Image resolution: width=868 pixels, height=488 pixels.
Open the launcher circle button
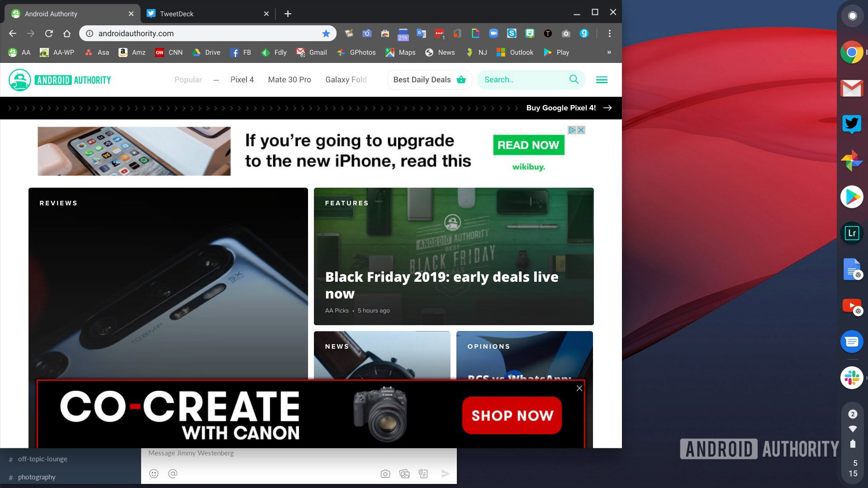[x=852, y=16]
